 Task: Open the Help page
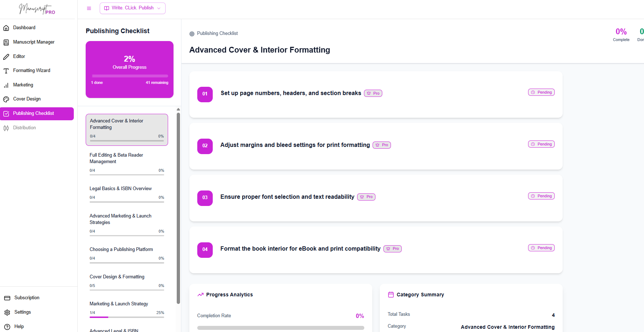pyautogui.click(x=19, y=326)
